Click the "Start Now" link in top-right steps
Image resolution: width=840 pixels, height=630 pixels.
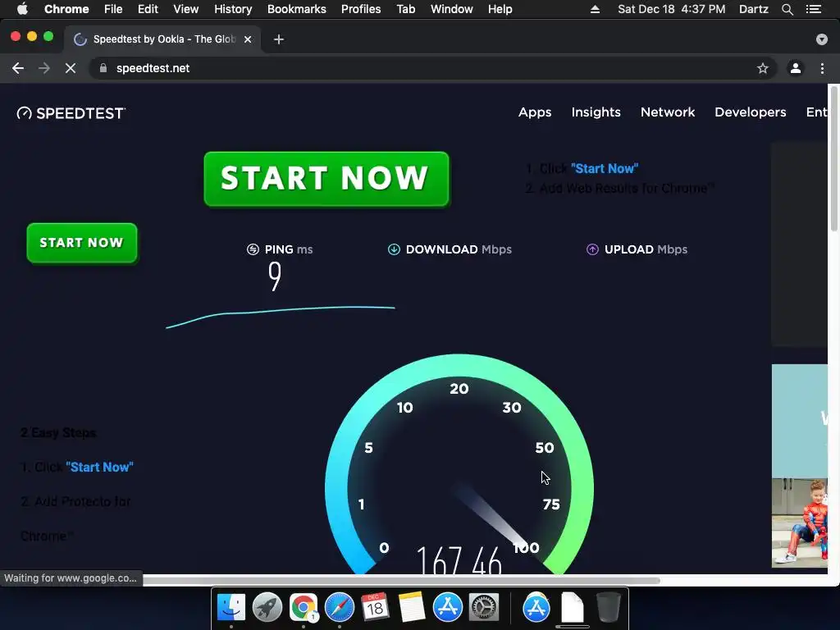[605, 169]
